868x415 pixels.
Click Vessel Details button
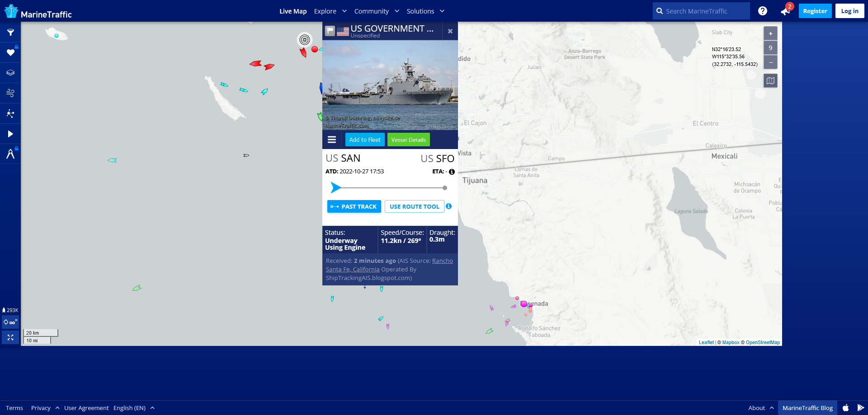click(409, 140)
